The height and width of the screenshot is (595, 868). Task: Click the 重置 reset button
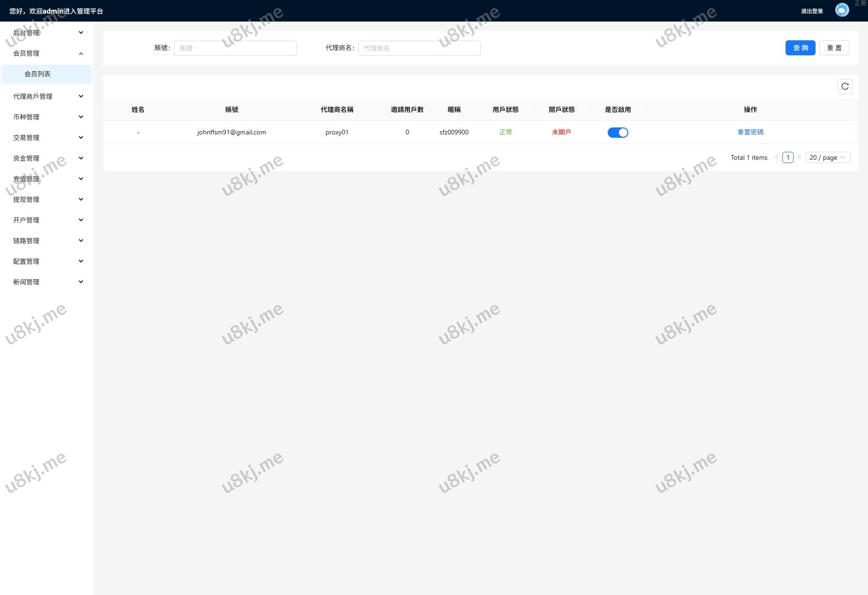[x=834, y=48]
